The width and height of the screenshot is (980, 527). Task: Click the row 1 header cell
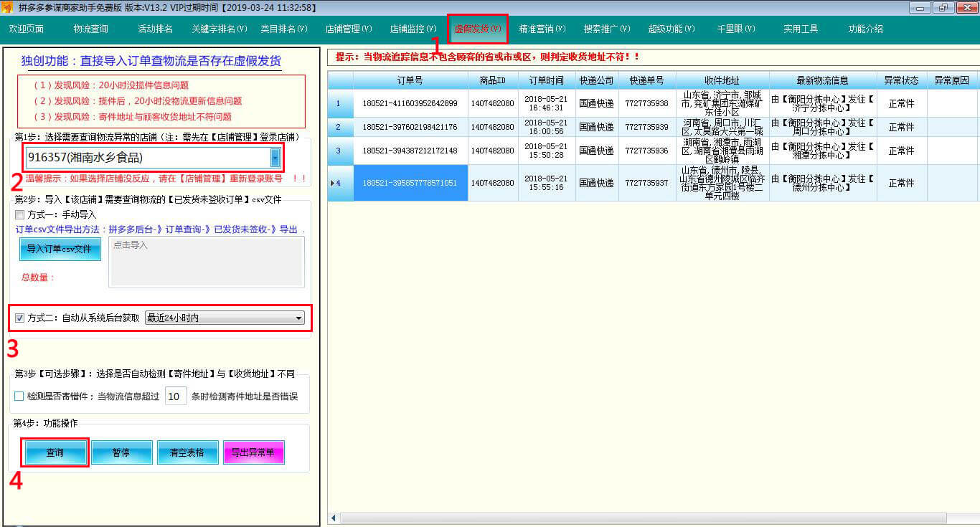[340, 103]
